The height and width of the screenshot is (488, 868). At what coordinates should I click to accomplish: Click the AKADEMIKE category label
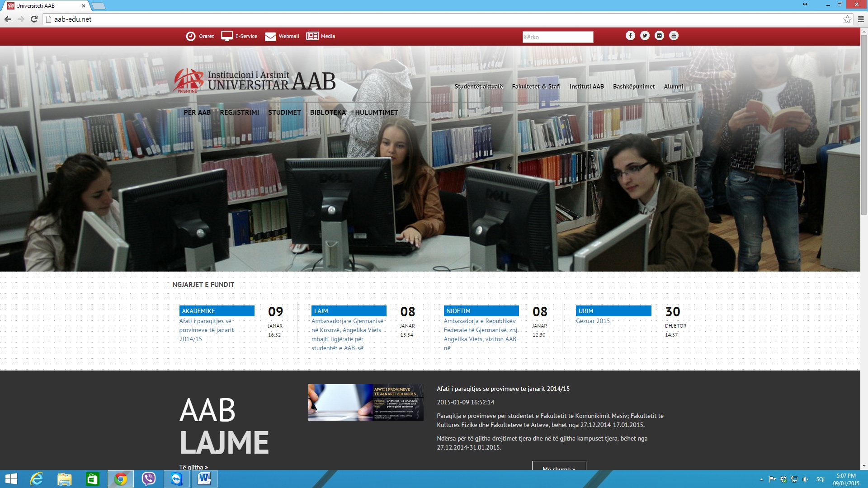pos(217,311)
